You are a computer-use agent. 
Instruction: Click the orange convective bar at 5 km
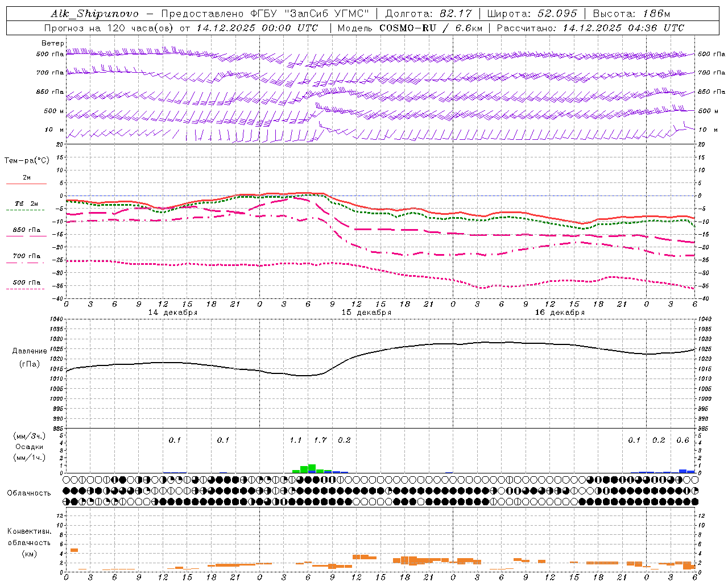(x=74, y=550)
